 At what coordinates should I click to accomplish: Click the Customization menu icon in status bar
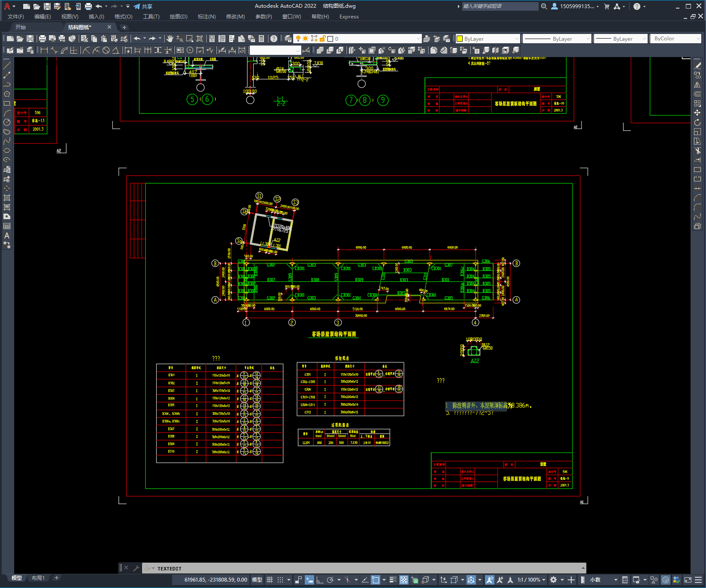click(x=699, y=580)
